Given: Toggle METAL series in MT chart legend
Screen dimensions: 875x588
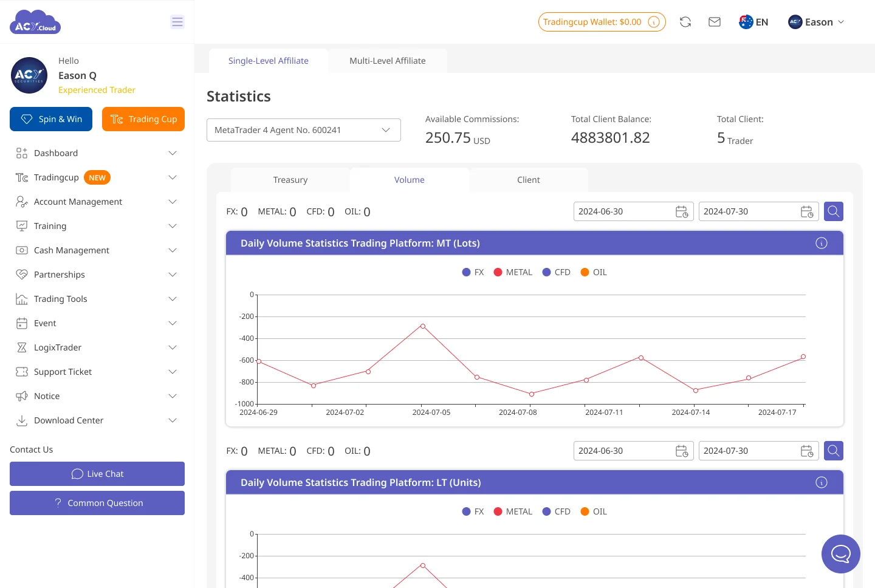Looking at the screenshot, I should coord(513,272).
